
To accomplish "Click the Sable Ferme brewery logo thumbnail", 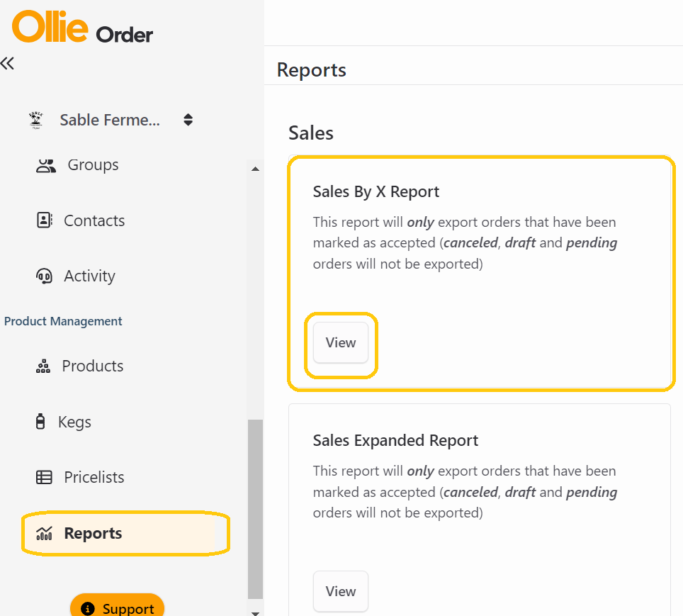I will pos(36,121).
